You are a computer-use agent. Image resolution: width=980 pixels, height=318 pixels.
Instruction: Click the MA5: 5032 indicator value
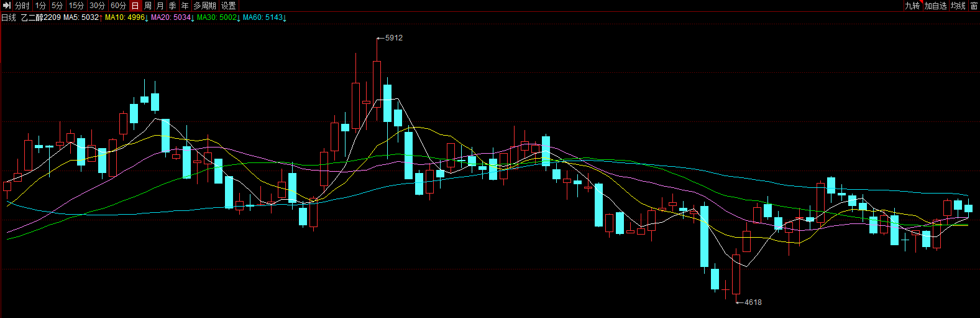coord(81,17)
